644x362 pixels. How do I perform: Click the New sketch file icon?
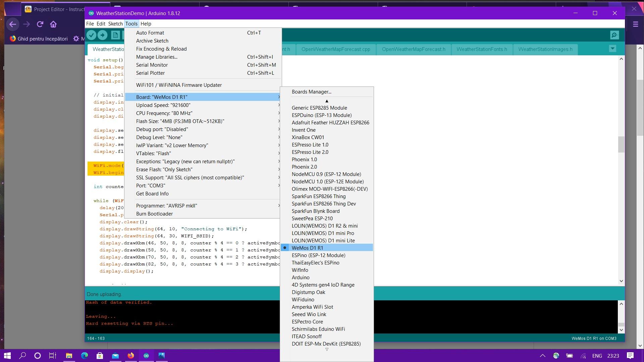click(x=115, y=35)
